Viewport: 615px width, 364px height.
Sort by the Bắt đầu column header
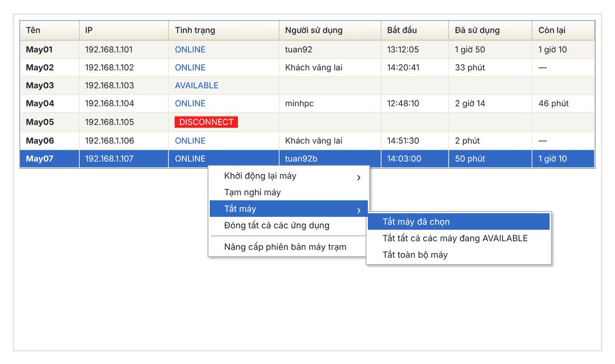coord(415,30)
